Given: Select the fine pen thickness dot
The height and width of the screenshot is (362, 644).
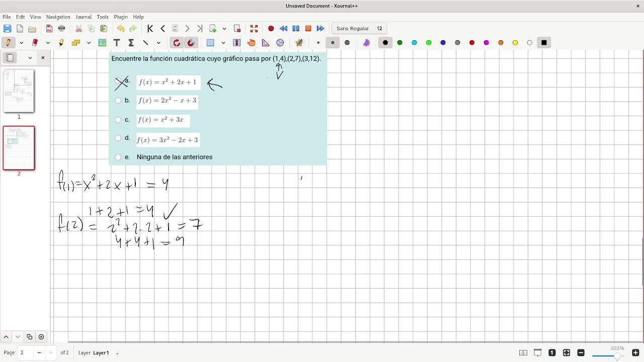Looking at the screenshot, I should (318, 43).
